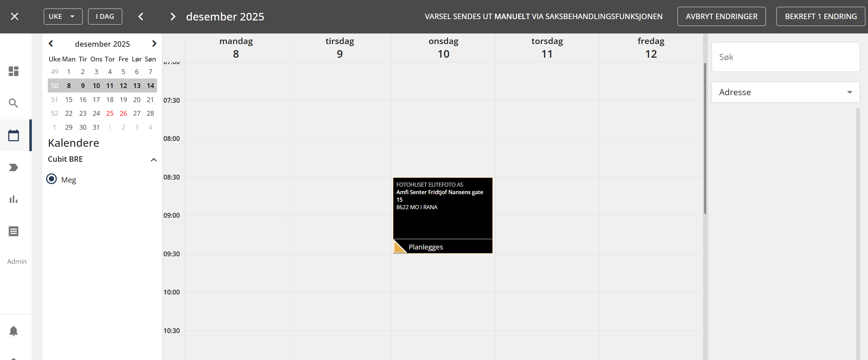Screen dimensions: 868x360
Task: Click the Planlegges status on appointment
Action: click(425, 247)
